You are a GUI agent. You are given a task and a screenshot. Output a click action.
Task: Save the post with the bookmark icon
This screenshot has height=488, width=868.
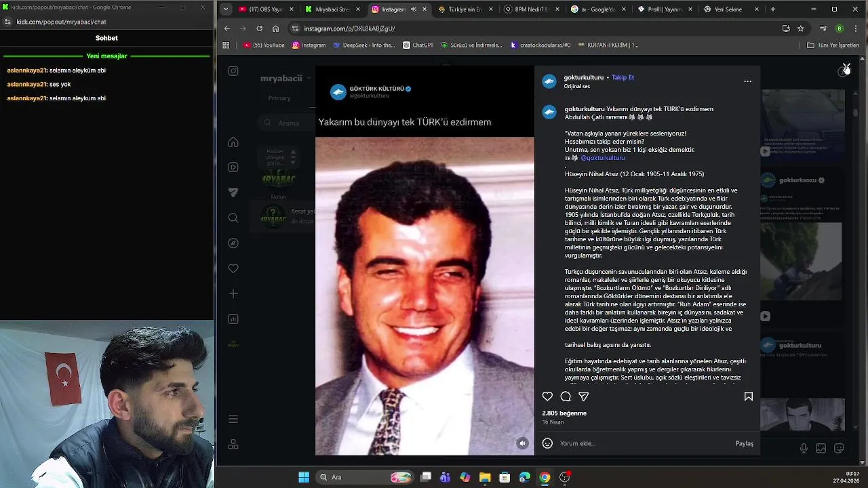click(749, 396)
